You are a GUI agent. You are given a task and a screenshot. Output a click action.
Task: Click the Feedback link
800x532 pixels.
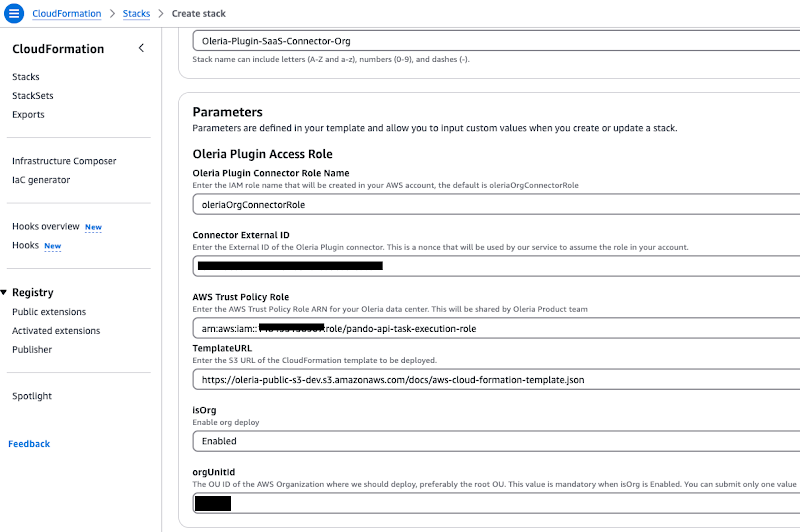[29, 444]
